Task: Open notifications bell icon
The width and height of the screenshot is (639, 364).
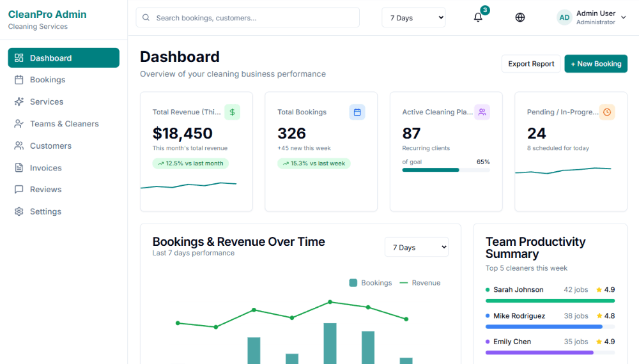Action: coord(478,17)
